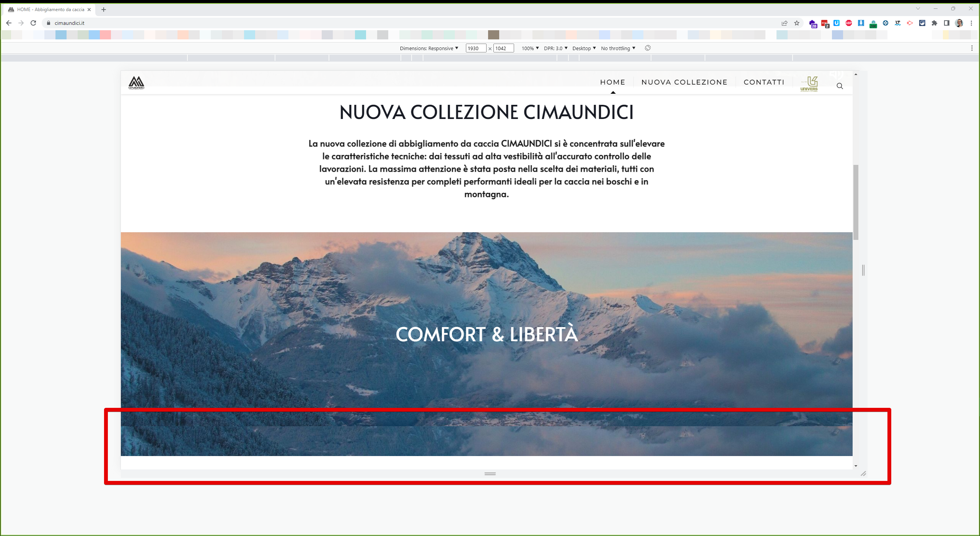Viewport: 980px width, 536px height.
Task: Open the red extension with badge 2
Action: pos(825,24)
